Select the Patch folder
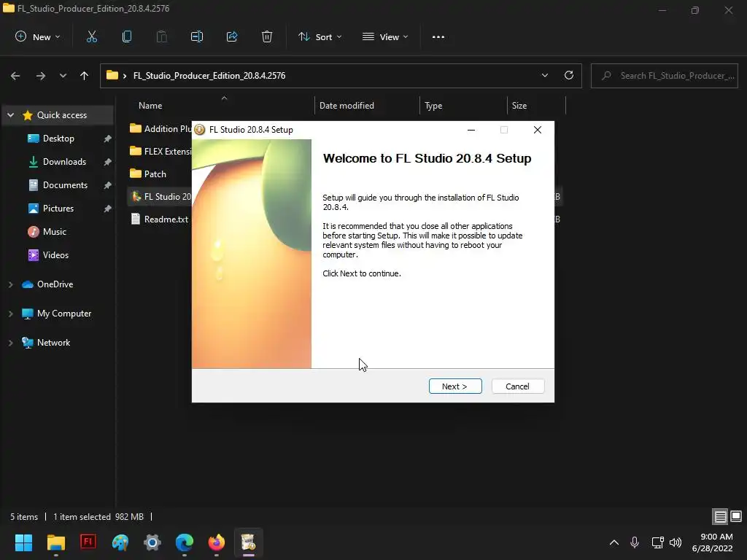Image resolution: width=747 pixels, height=560 pixels. [148, 174]
